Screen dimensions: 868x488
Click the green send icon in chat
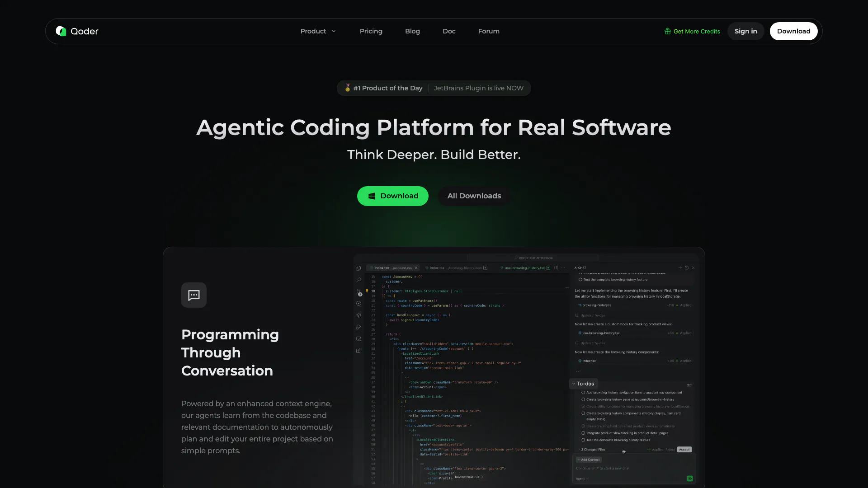point(690,479)
